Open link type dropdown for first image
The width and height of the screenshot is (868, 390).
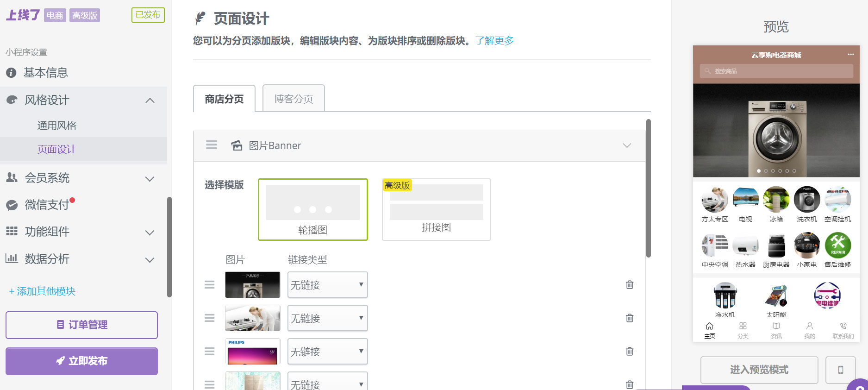pyautogui.click(x=327, y=284)
